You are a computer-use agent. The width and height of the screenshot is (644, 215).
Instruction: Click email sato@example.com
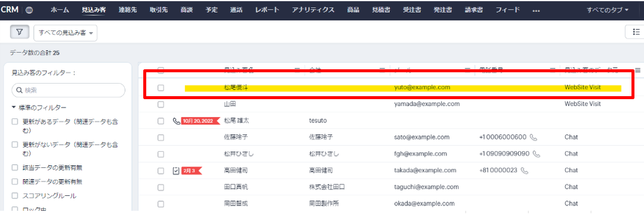click(x=422, y=137)
